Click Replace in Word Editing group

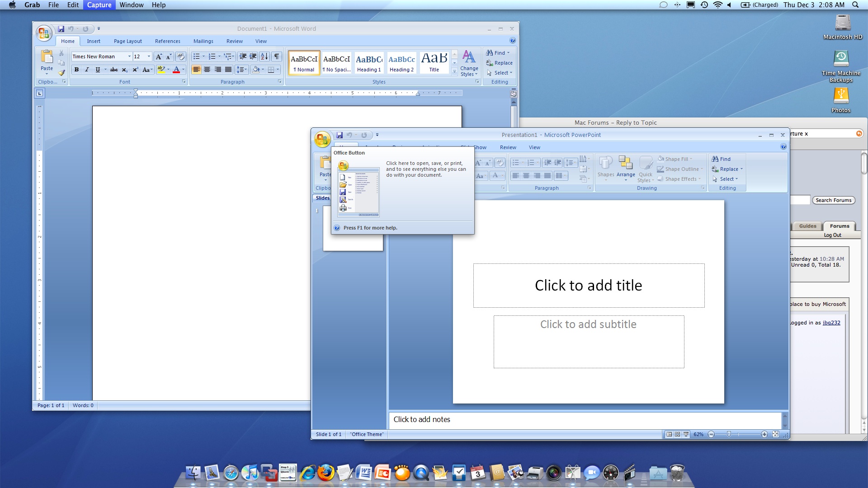click(499, 63)
